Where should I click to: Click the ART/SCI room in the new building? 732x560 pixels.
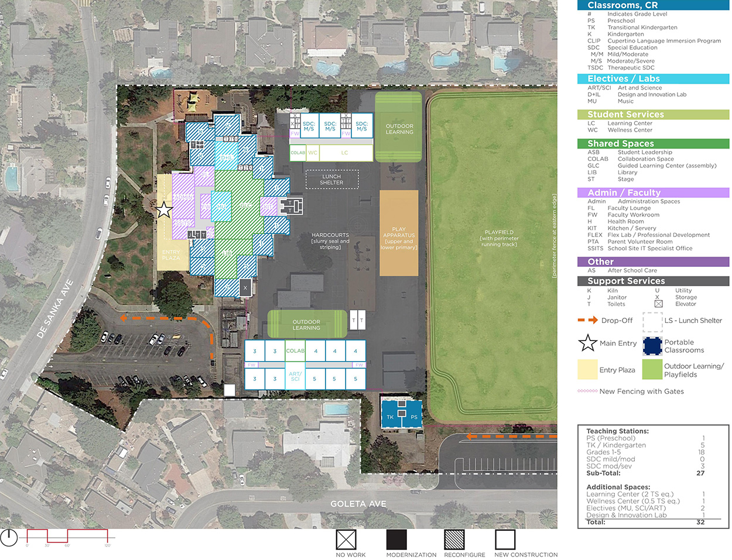[295, 376]
